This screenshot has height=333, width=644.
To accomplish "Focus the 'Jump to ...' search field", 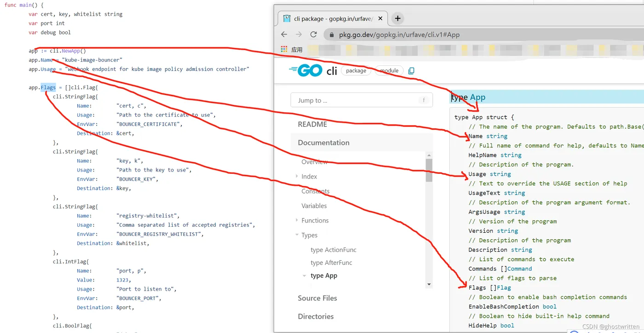I will point(362,100).
